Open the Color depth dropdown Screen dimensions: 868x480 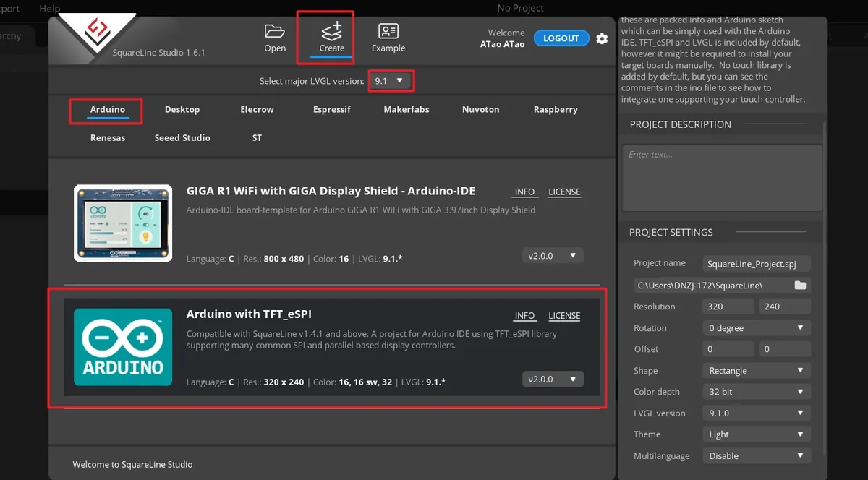(757, 392)
